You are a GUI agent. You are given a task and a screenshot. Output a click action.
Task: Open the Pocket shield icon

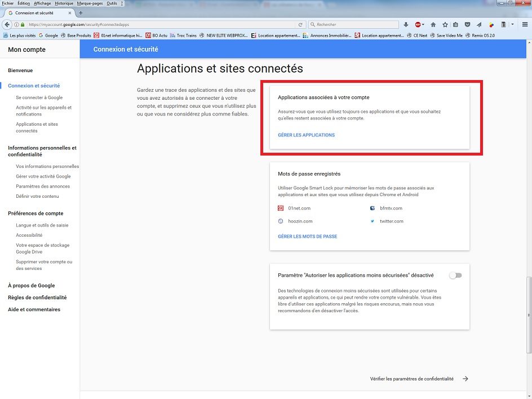point(467,25)
